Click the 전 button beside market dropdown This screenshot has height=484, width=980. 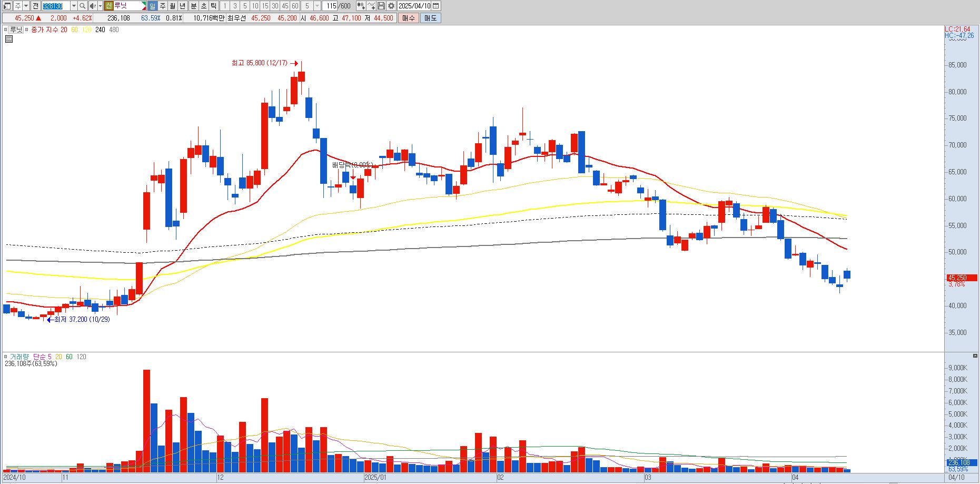click(35, 6)
